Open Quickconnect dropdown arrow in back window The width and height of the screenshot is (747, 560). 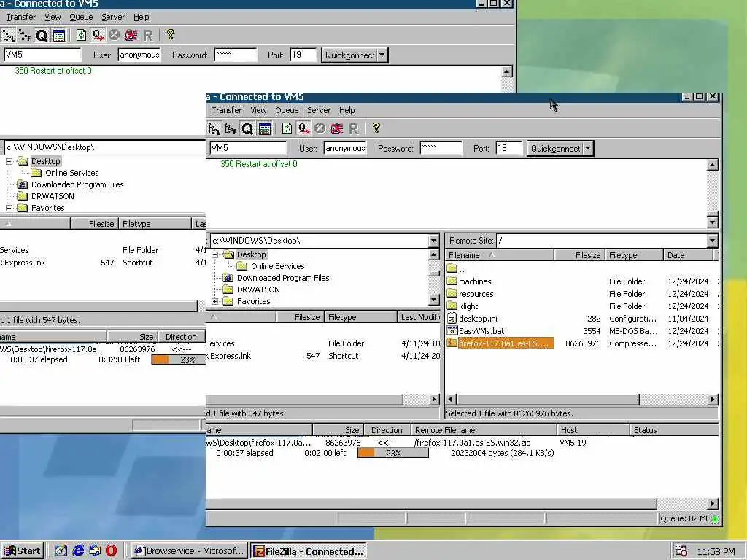[382, 55]
